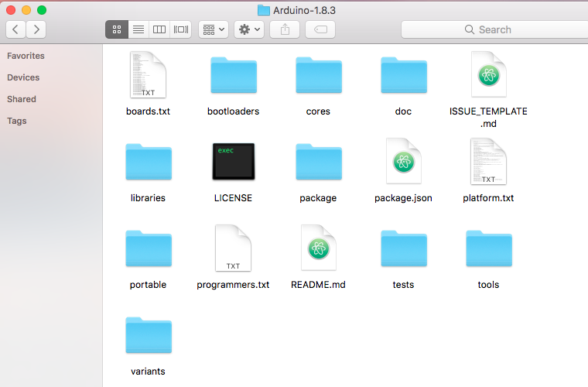588x387 pixels.
Task: Open the bootloaders folder icon
Action: point(234,75)
